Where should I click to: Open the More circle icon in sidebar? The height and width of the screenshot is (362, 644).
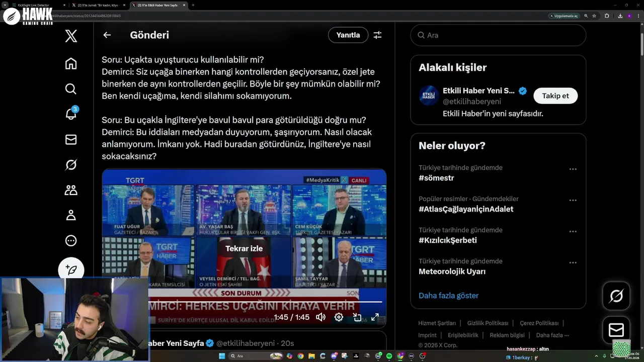click(71, 240)
